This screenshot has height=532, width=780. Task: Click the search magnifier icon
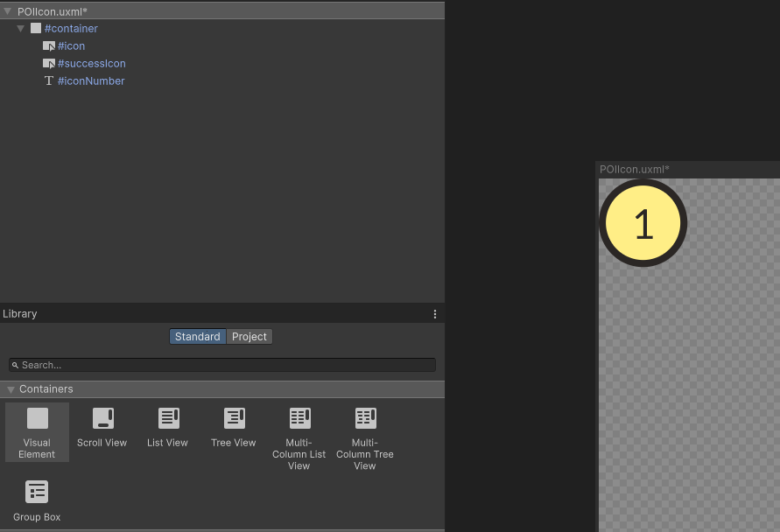pyautogui.click(x=15, y=365)
